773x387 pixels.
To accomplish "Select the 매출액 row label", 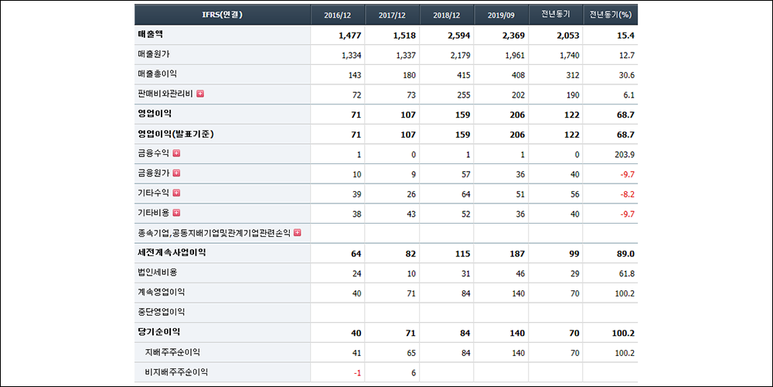I will (150, 35).
